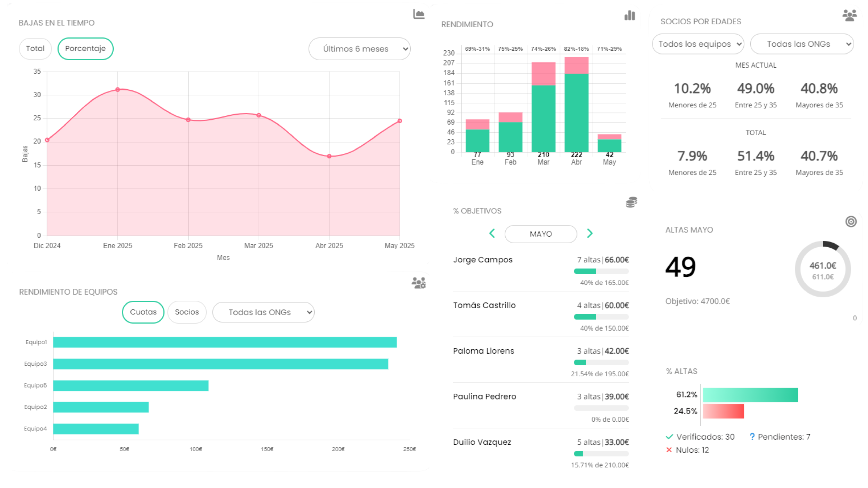Click the green check icon next to Verificados
Screen dimensions: 868x488
[x=669, y=437]
